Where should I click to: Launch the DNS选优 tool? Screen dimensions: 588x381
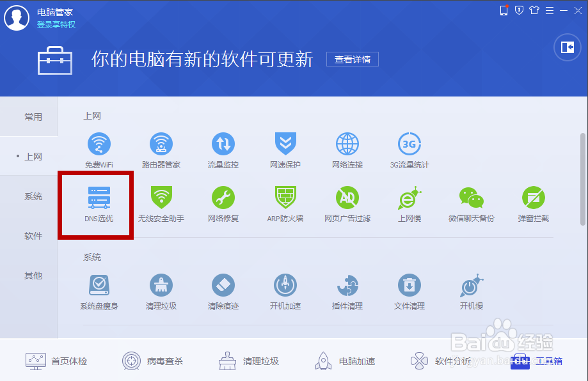[99, 204]
